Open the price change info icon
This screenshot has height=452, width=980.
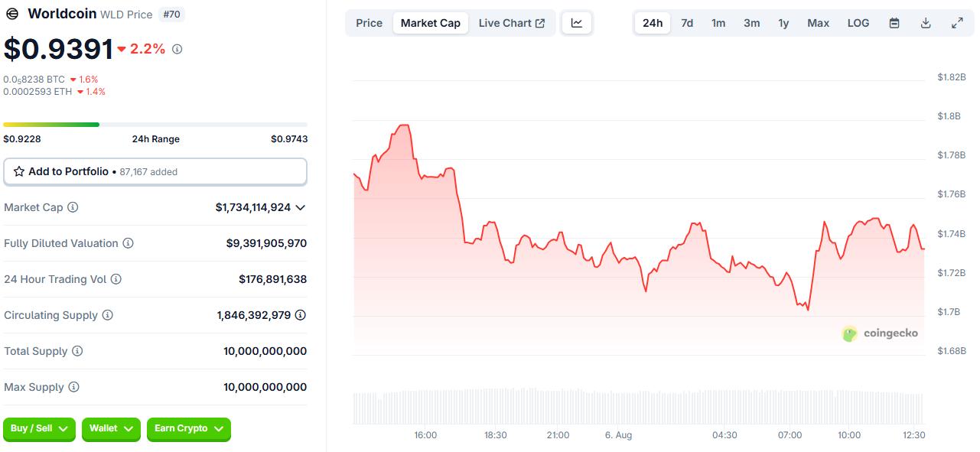click(x=178, y=49)
